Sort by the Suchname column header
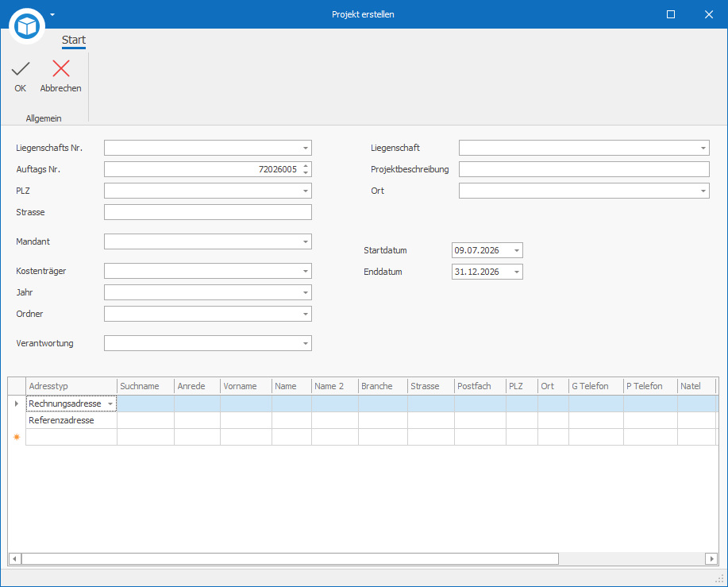Image resolution: width=728 pixels, height=587 pixels. [x=145, y=386]
